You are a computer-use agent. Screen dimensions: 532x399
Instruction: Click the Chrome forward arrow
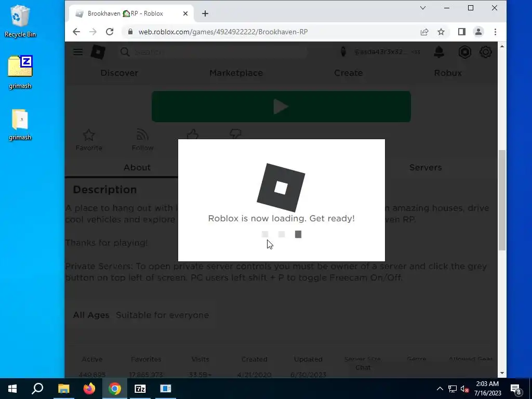pos(92,32)
